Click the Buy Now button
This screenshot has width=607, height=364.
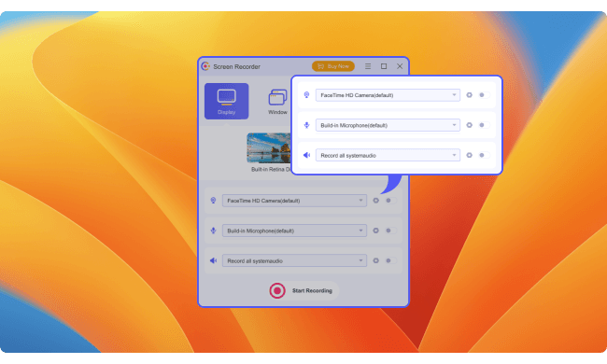(x=333, y=66)
